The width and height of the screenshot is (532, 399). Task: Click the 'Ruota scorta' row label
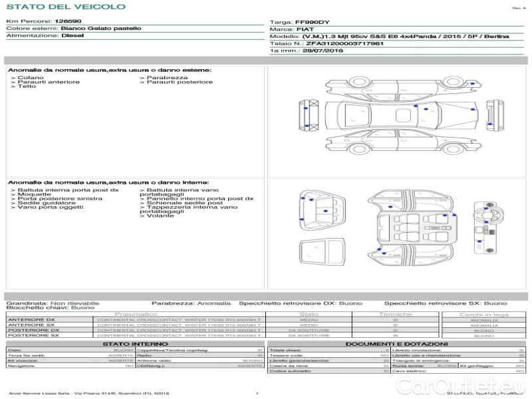pyautogui.click(x=408, y=366)
